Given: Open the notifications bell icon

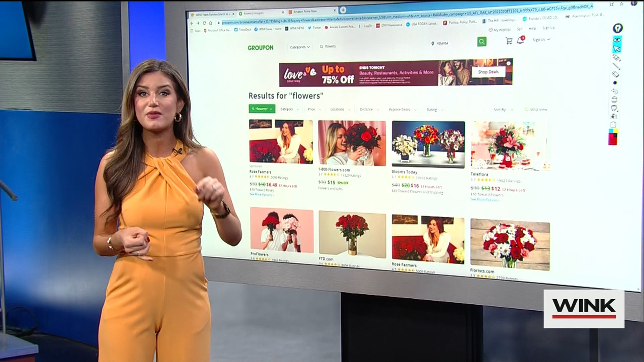Looking at the screenshot, I should [520, 40].
